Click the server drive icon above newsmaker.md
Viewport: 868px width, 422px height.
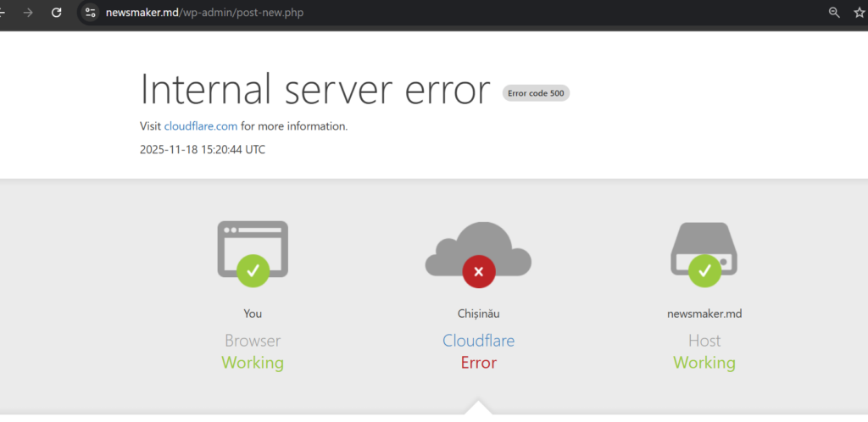[x=704, y=247]
